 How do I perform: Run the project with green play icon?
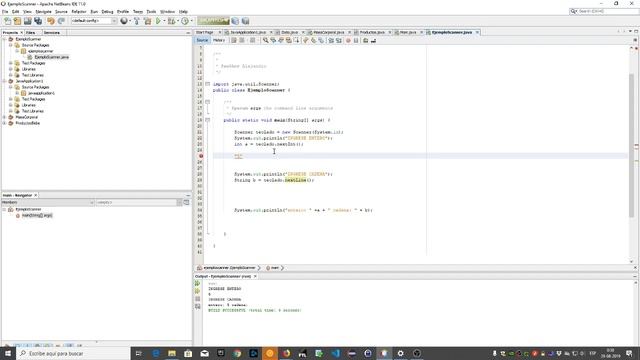(158, 21)
